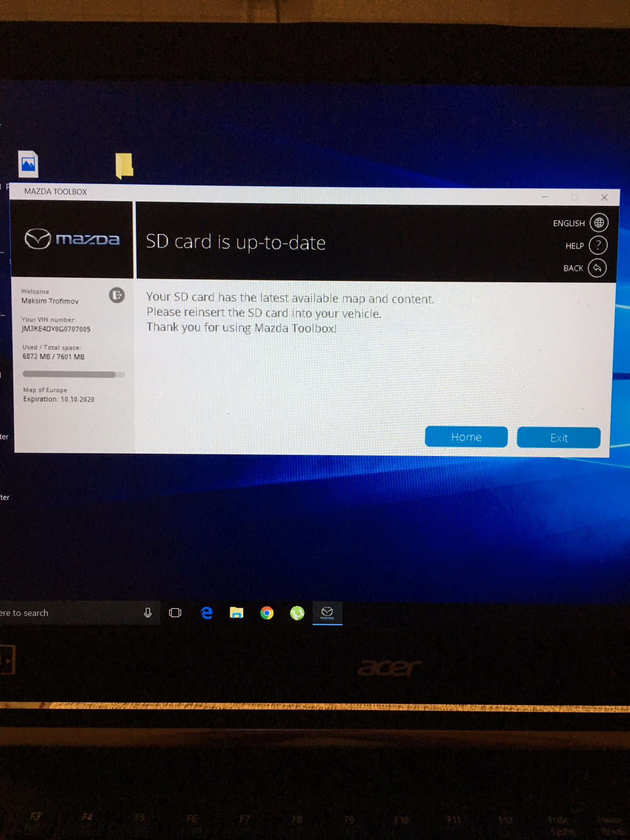This screenshot has width=630, height=840.
Task: Click the ENGLISH language globe icon
Action: point(598,223)
